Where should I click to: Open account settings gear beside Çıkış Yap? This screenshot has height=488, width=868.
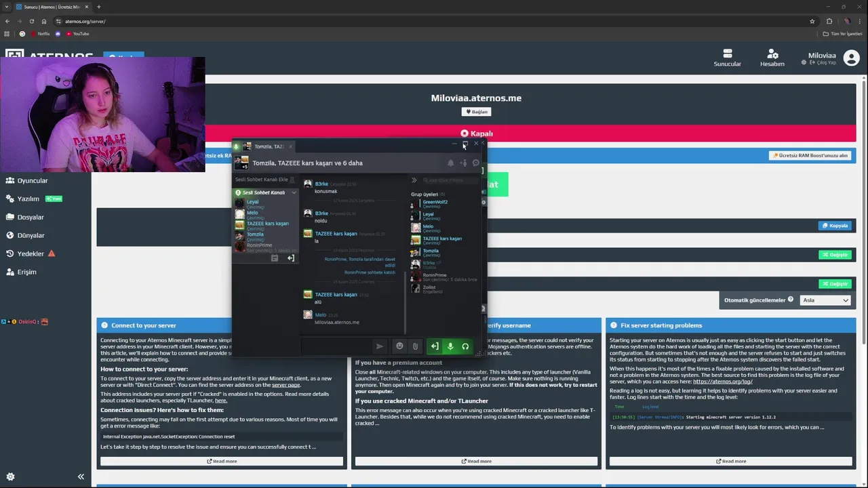click(x=804, y=63)
